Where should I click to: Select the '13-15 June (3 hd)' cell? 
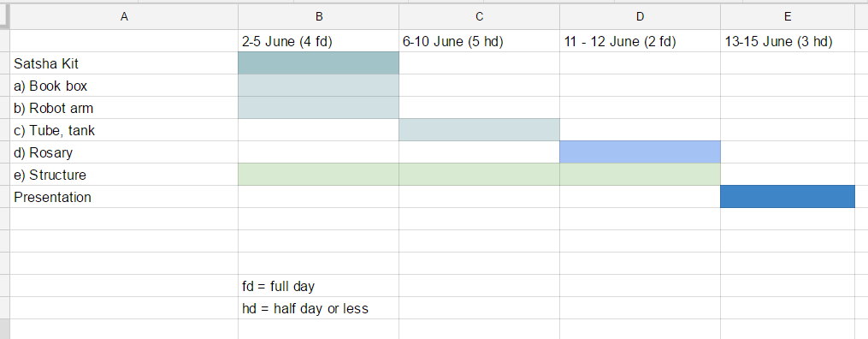click(788, 41)
